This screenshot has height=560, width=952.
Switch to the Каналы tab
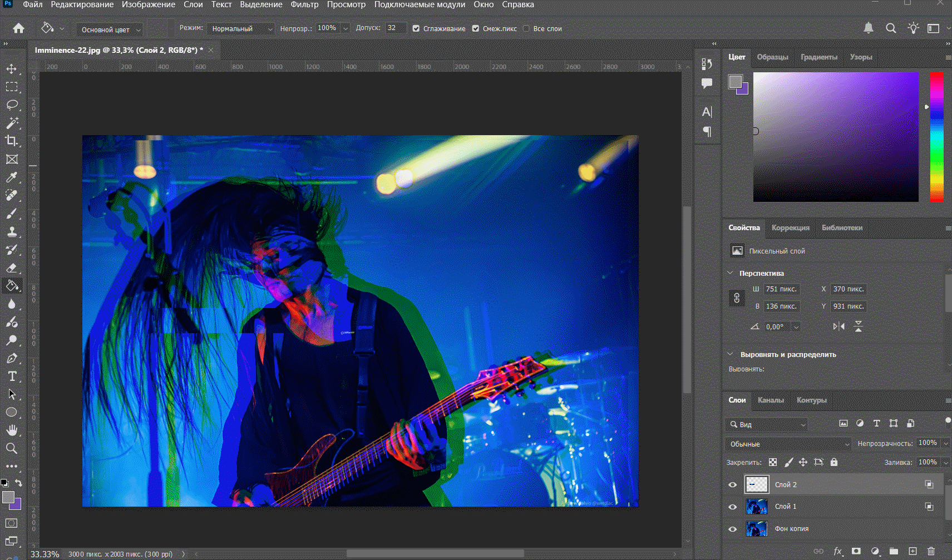[x=771, y=400]
